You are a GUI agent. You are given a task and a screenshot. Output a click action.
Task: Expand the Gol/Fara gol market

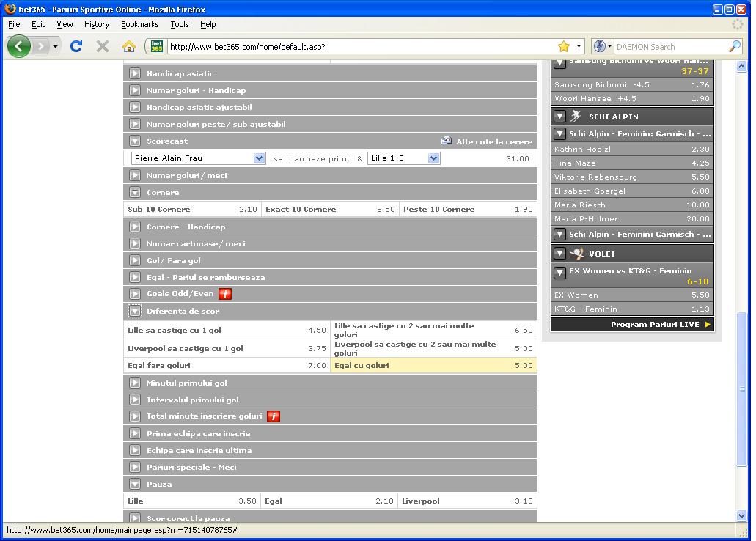click(135, 260)
